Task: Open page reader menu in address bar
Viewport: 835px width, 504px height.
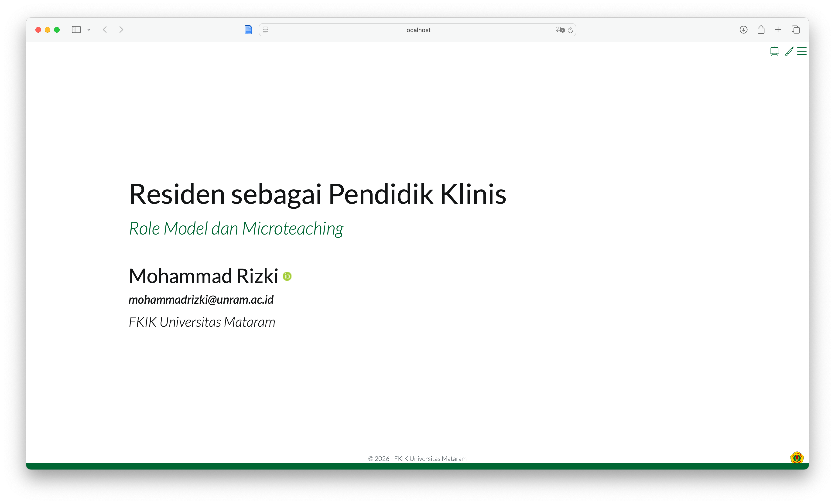Action: click(265, 30)
